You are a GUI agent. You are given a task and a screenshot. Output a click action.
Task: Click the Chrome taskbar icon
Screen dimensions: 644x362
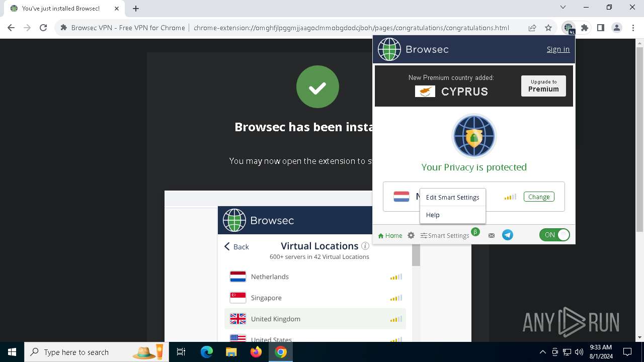[281, 352]
